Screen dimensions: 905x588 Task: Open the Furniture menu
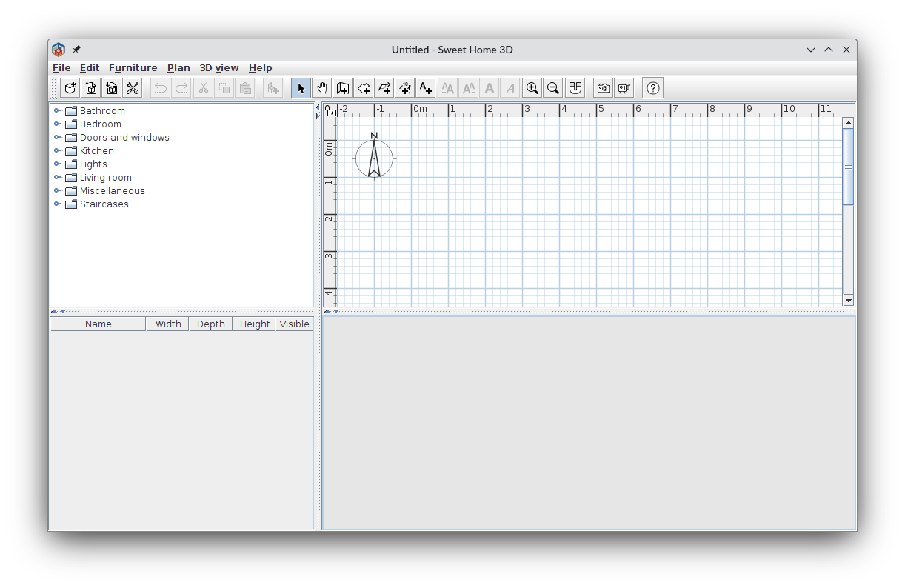pyautogui.click(x=133, y=67)
